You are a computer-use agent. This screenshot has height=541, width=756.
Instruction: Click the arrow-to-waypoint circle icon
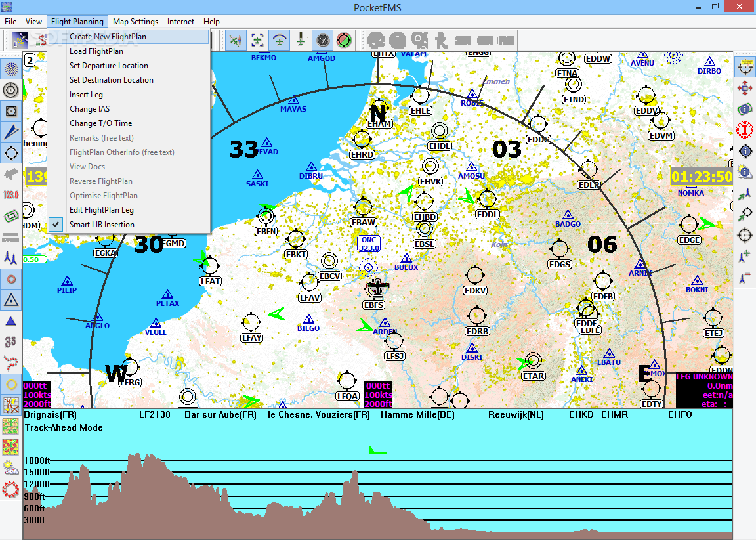click(745, 215)
